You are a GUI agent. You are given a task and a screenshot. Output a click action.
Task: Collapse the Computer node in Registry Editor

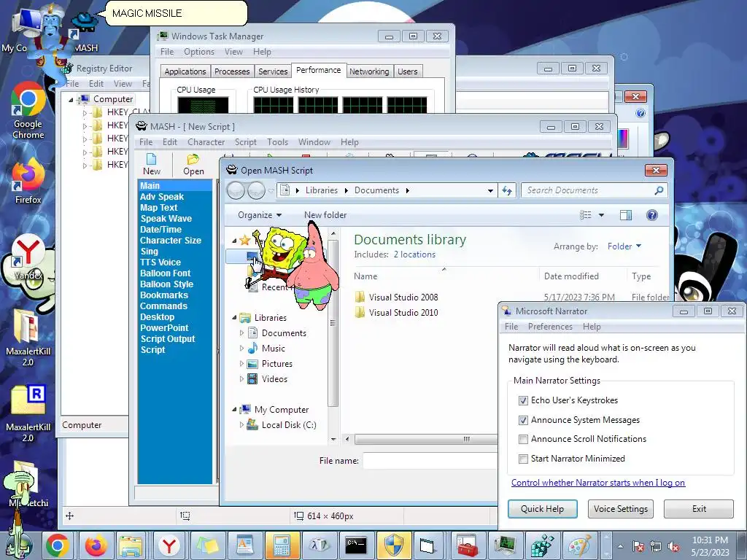pyautogui.click(x=71, y=99)
